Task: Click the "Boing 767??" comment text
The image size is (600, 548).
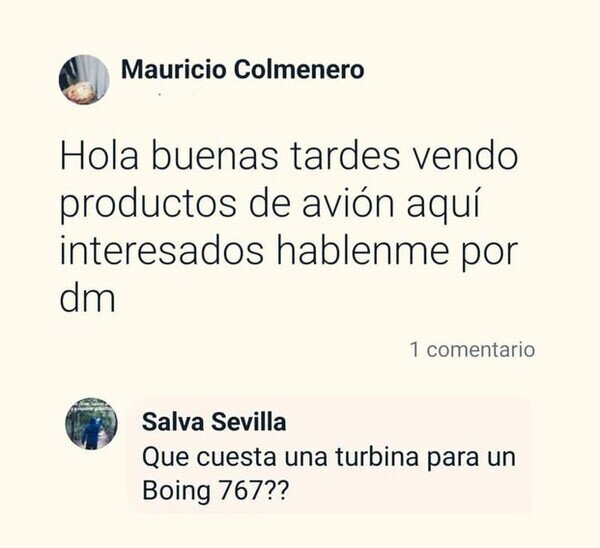Action: click(214, 490)
